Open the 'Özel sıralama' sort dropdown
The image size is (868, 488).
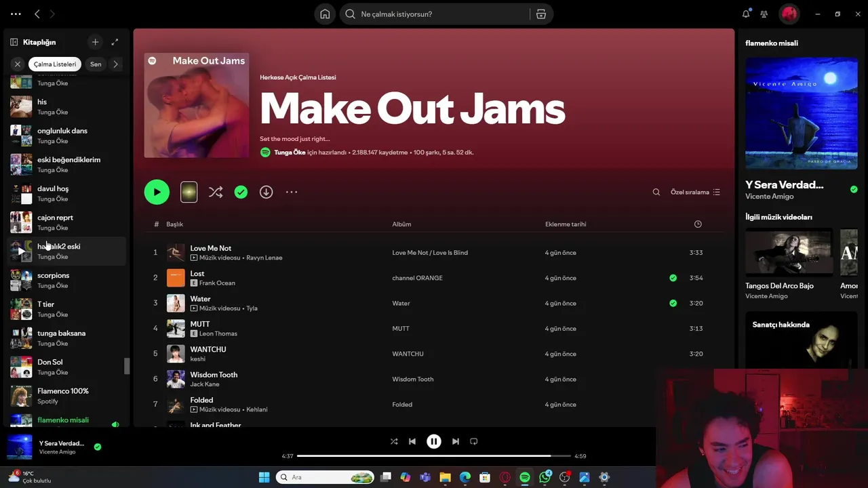pos(695,192)
